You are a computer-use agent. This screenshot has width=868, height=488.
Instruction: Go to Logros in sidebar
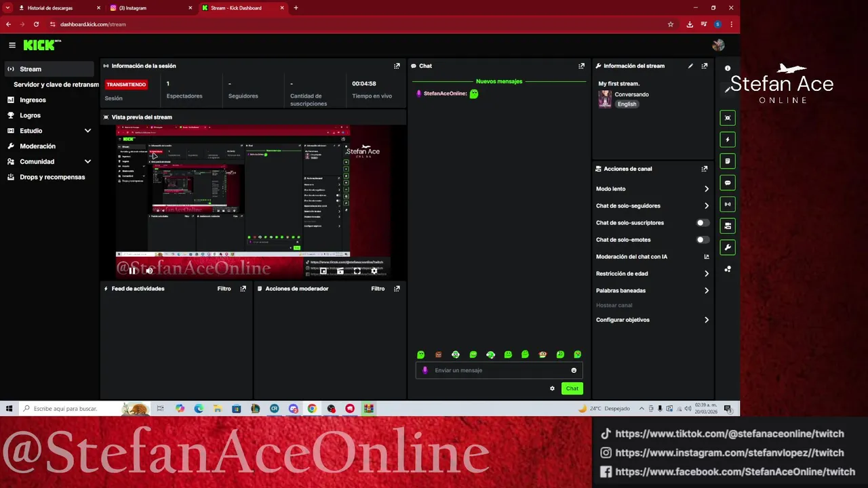(30, 115)
